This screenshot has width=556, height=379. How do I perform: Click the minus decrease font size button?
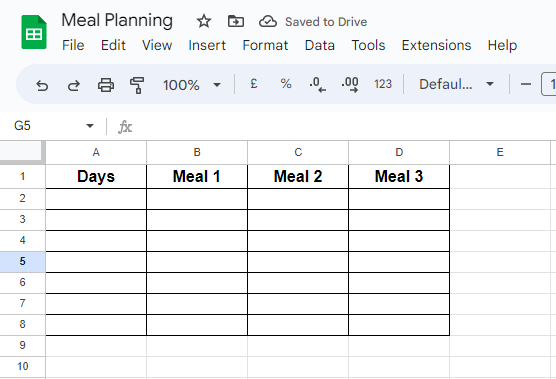pyautogui.click(x=526, y=84)
